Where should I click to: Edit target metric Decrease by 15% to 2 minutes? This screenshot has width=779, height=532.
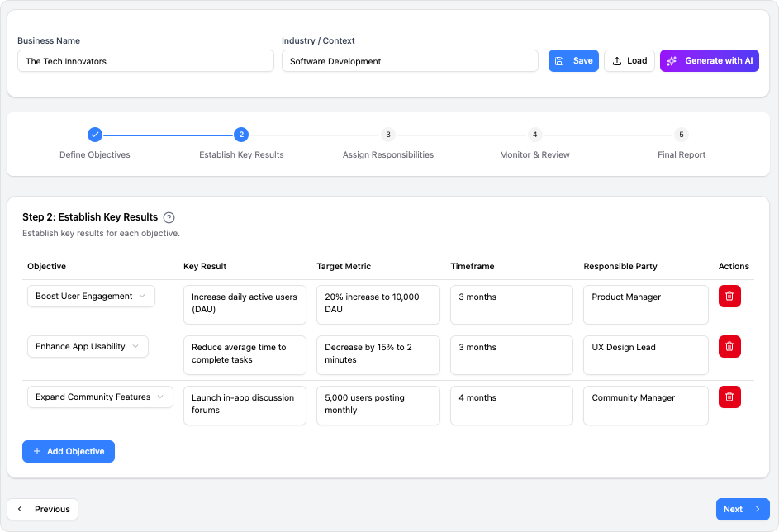click(378, 354)
